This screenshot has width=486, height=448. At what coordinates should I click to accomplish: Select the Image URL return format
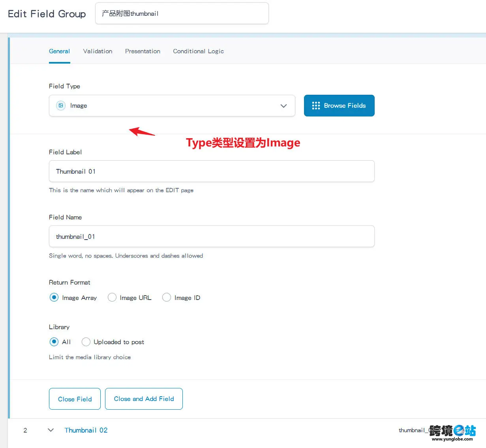[112, 298]
